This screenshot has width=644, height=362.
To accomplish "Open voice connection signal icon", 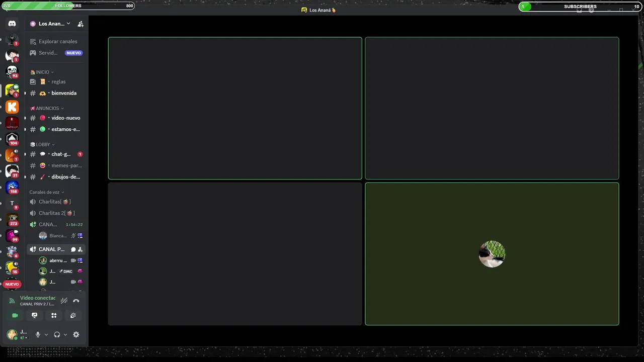I will (12, 301).
